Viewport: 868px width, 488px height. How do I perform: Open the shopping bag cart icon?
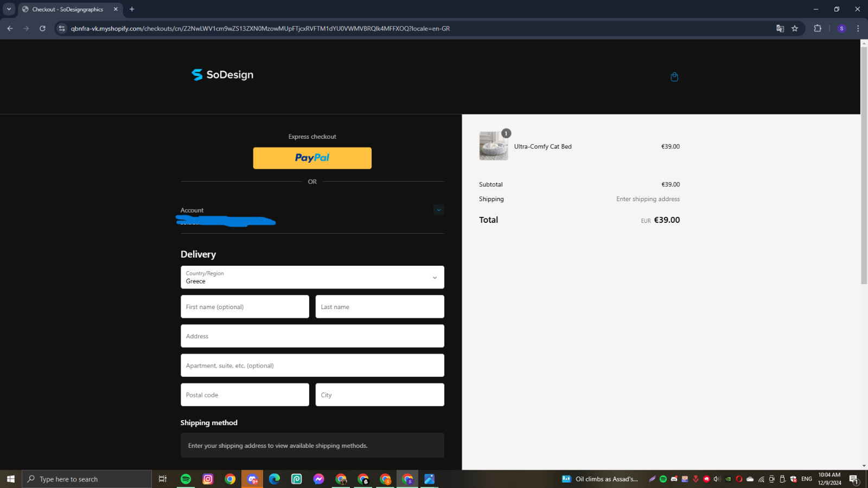point(674,76)
